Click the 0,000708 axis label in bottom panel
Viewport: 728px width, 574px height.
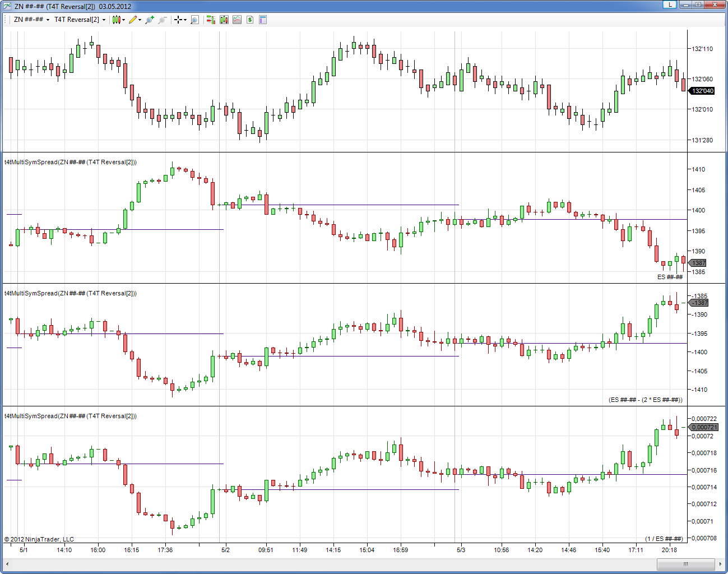point(704,538)
